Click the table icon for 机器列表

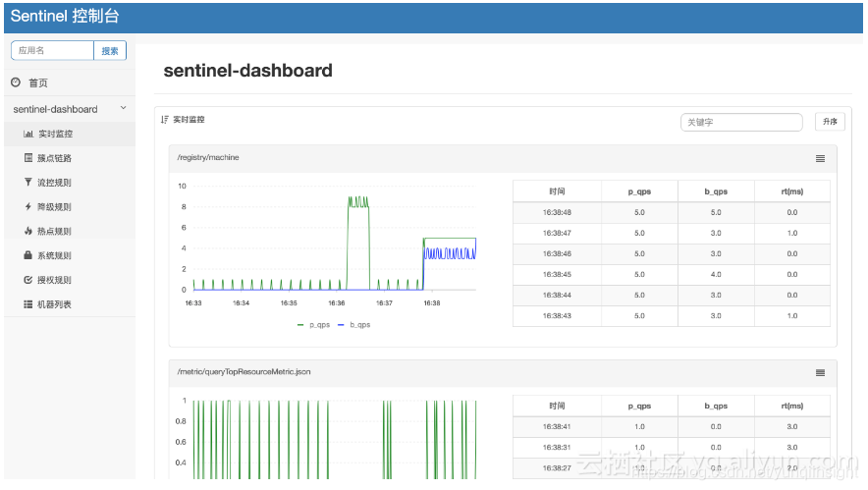coord(28,304)
